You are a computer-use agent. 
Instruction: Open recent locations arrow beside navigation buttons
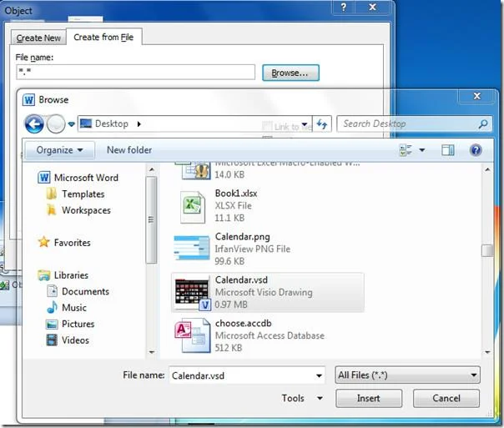[x=72, y=124]
